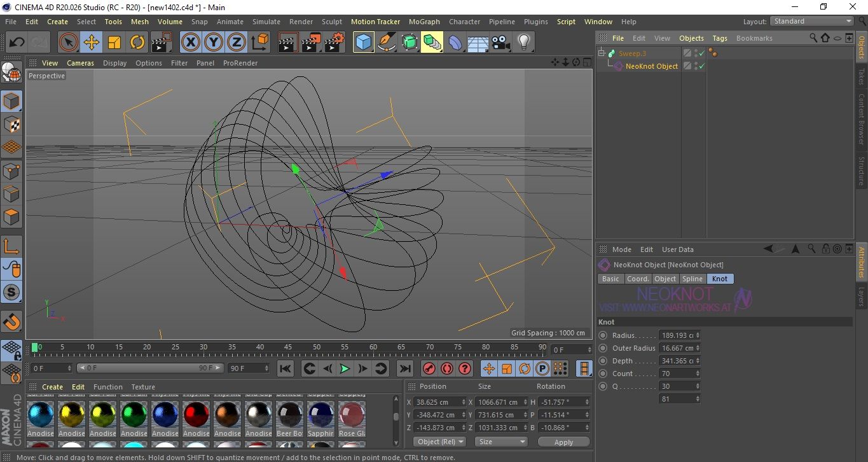868x462 pixels.
Task: Select the Live Selection tool
Action: tap(69, 43)
